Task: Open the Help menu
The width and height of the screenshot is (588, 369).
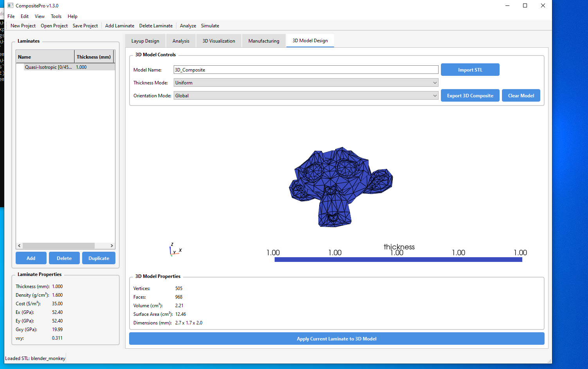Action: coord(72,16)
